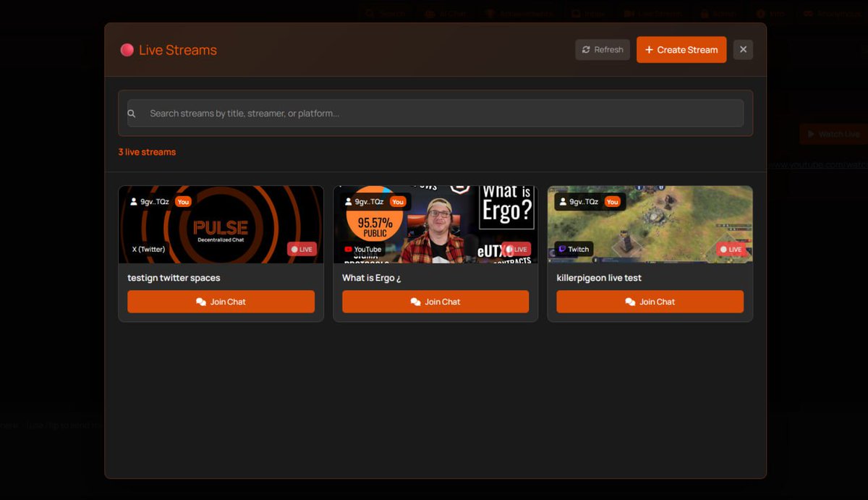The image size is (868, 500).
Task: Open the PULSE Decentralized Chat stream thumbnail
Action: pyautogui.click(x=221, y=224)
